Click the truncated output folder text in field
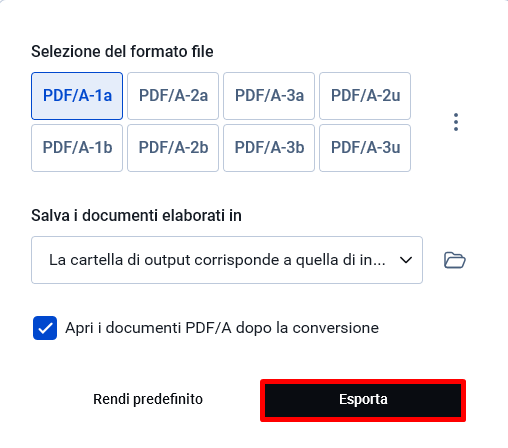Image resolution: width=508 pixels, height=448 pixels. click(217, 260)
